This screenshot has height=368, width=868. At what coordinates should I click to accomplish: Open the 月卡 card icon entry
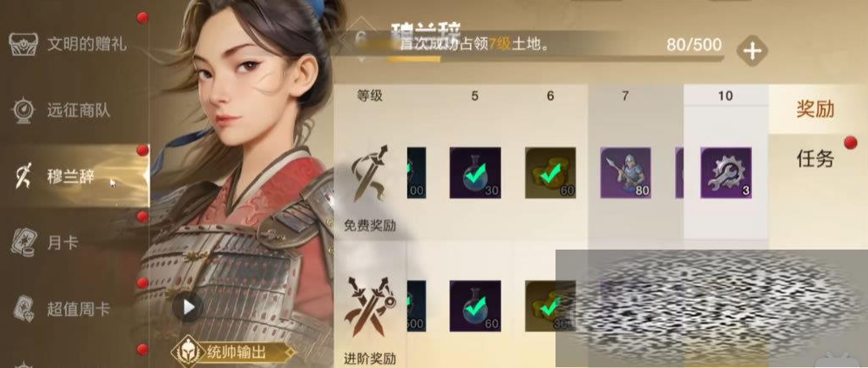[23, 242]
